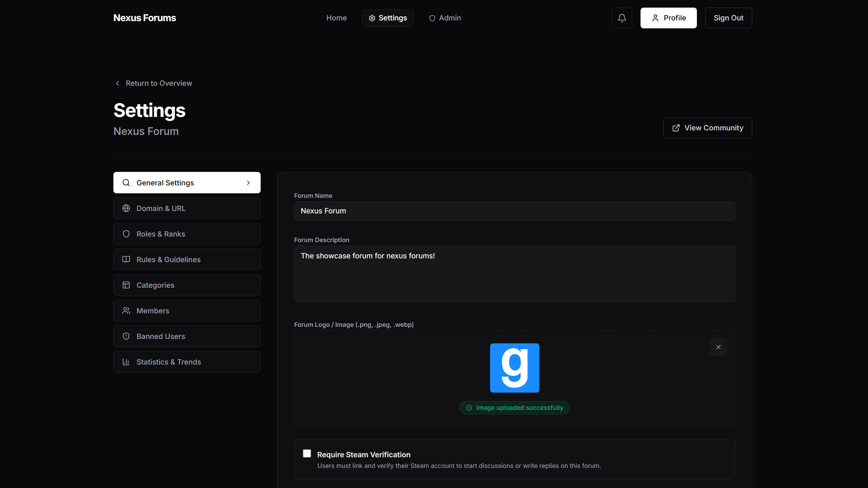Expand General Settings chevron arrow

[248, 183]
